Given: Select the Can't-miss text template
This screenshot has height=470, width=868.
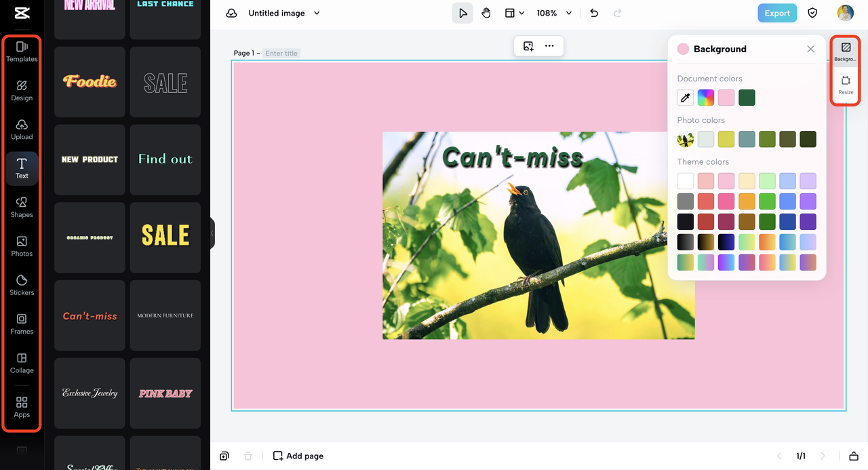Looking at the screenshot, I should 90,315.
